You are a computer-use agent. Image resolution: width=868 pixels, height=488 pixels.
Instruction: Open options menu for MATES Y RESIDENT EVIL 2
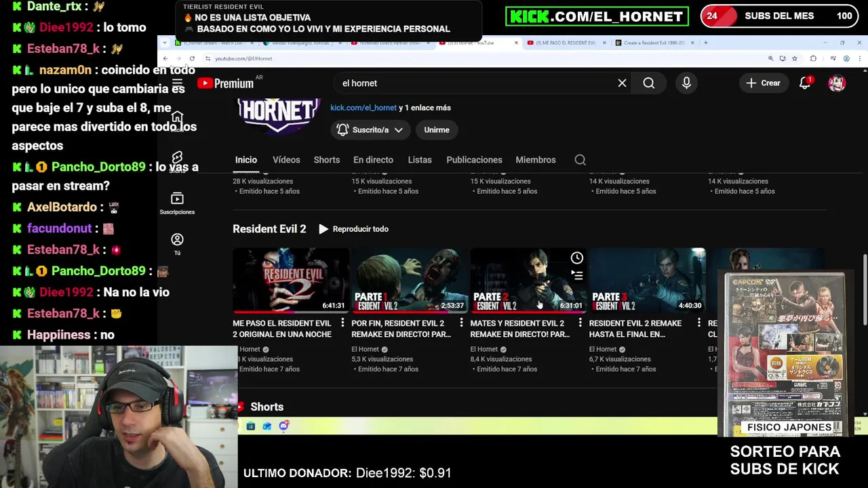pos(580,323)
